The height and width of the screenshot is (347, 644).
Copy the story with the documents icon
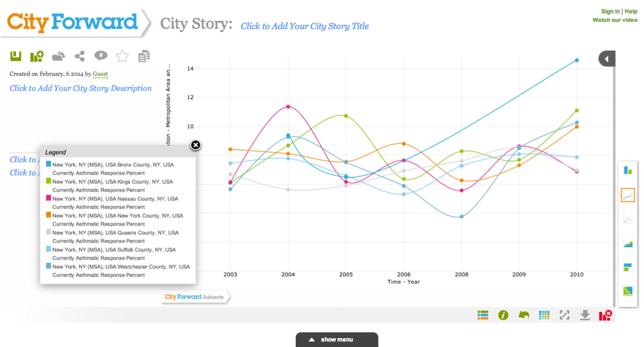[x=144, y=56]
